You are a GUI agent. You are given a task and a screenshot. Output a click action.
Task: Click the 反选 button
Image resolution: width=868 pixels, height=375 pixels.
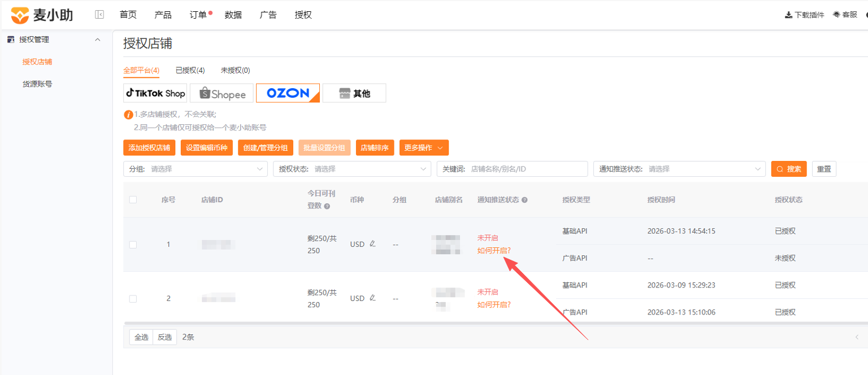tap(165, 337)
